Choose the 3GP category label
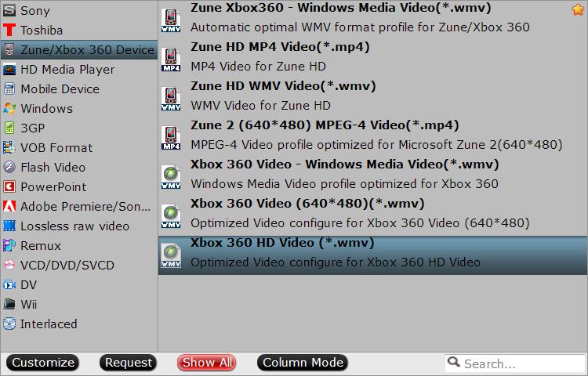588x376 pixels. 33,128
